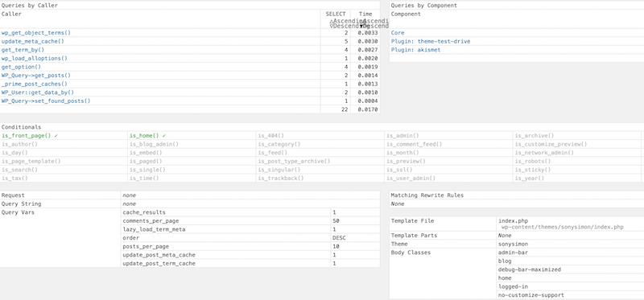The height and width of the screenshot is (300, 644).
Task: Select the is_404() conditional
Action: click(x=271, y=135)
